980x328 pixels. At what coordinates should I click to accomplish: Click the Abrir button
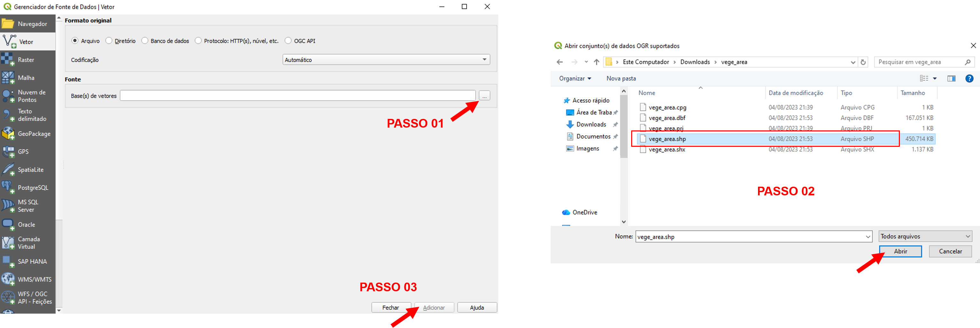pyautogui.click(x=900, y=251)
